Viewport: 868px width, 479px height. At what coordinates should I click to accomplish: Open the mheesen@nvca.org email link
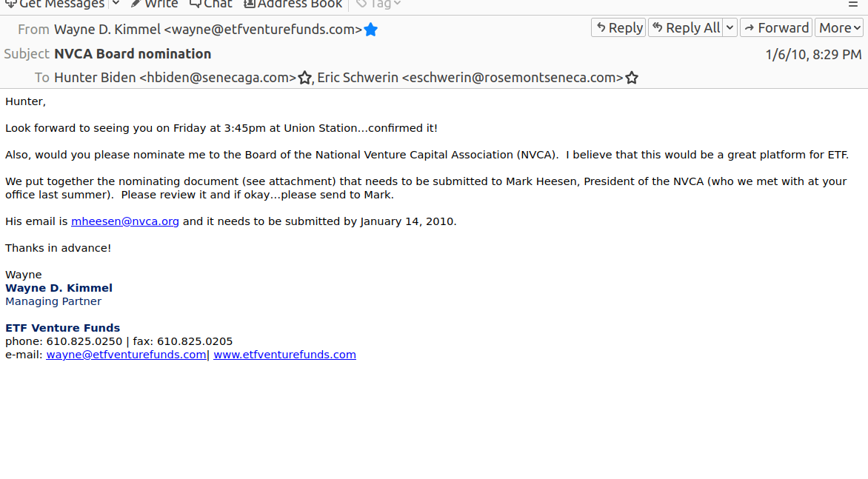coord(125,221)
